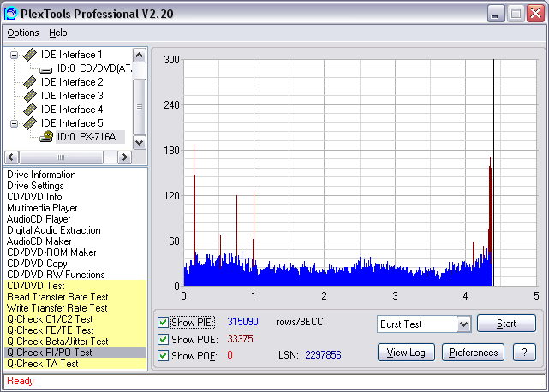Open the Help menu
The width and height of the screenshot is (549, 392).
coord(57,33)
